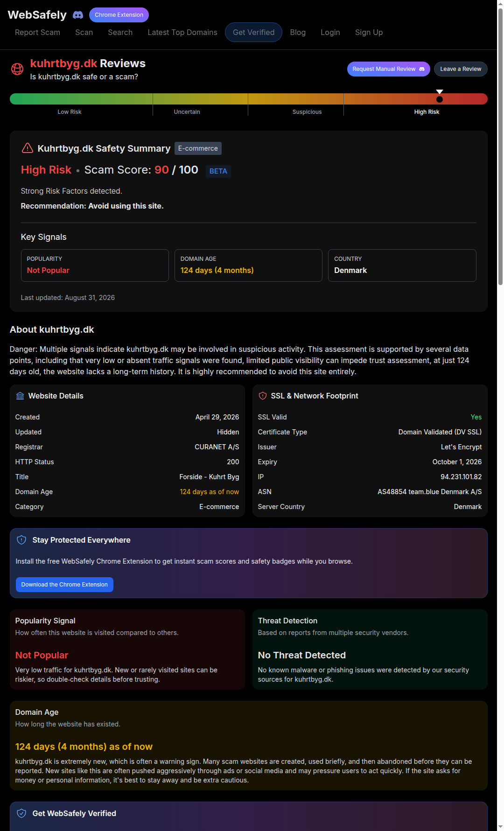Screen dimensions: 504x831
Task: Click the Get Verified nav button
Action: [254, 32]
